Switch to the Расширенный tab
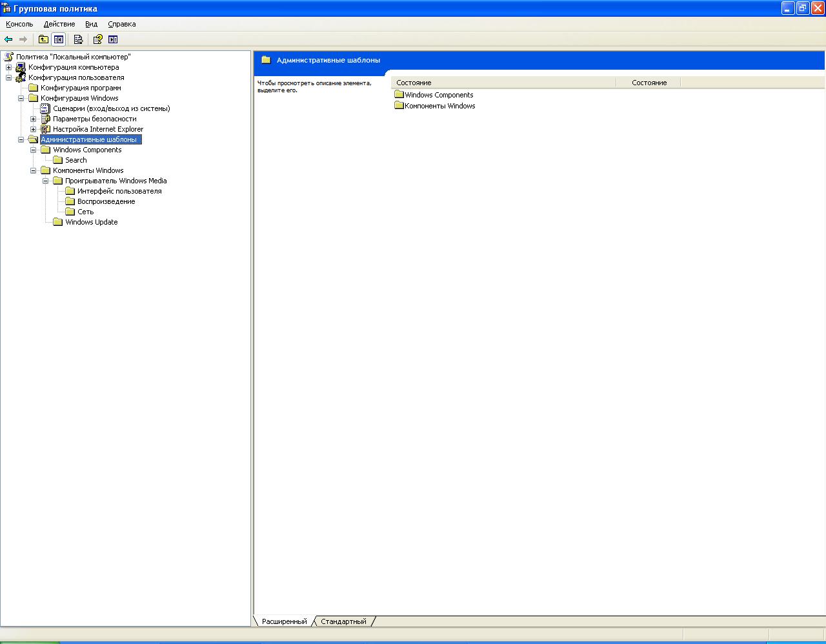This screenshot has height=644, width=826. click(x=285, y=621)
